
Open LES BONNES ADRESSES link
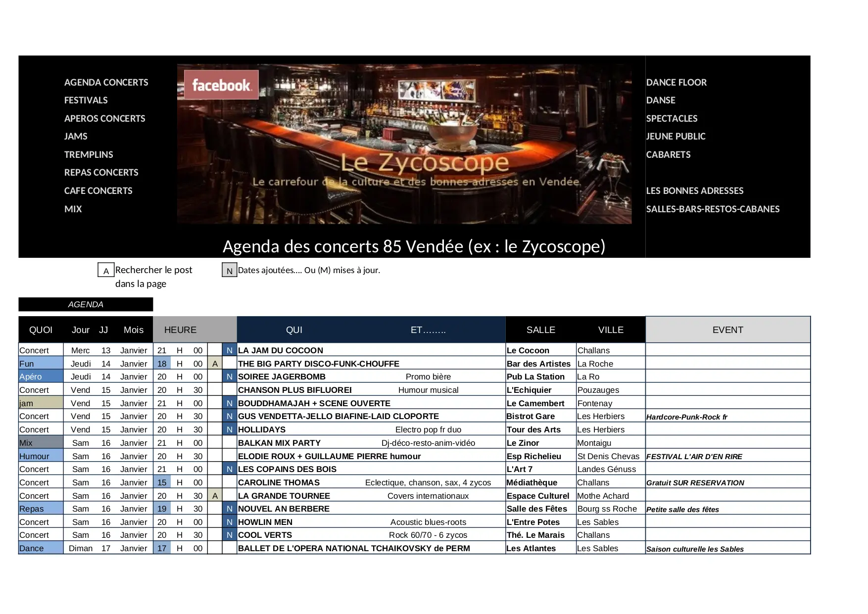694,190
